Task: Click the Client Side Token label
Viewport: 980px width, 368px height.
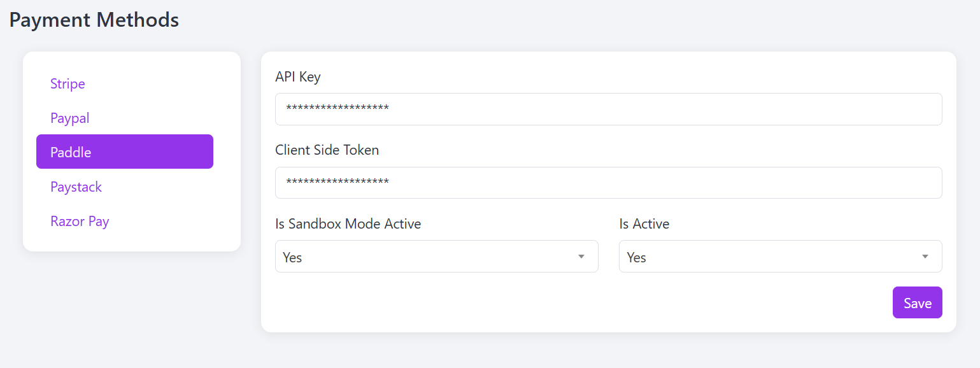Action: (327, 150)
